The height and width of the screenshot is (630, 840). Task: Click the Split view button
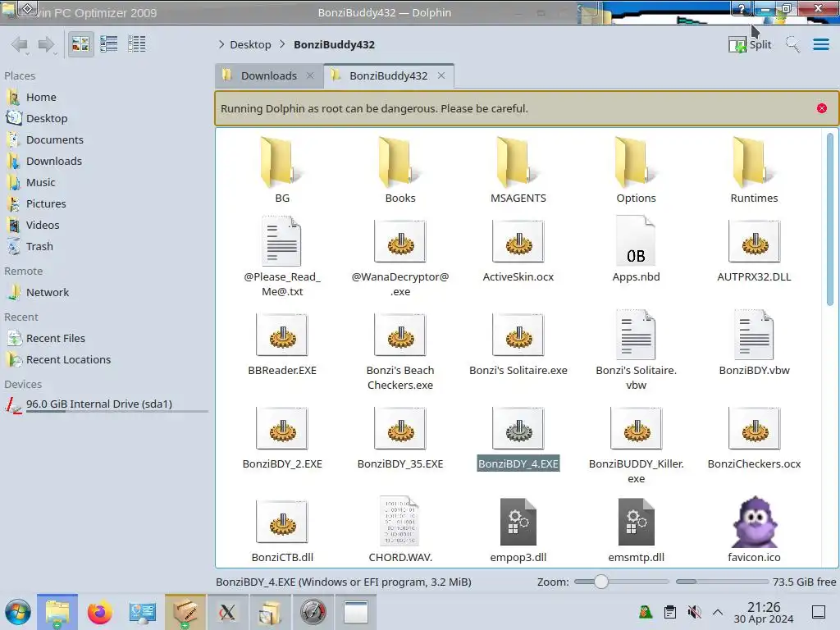(750, 44)
